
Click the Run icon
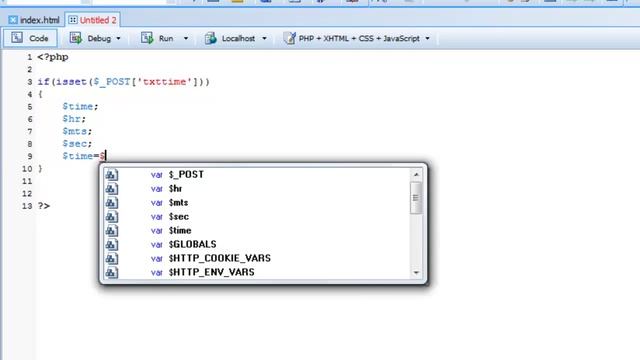click(x=147, y=38)
